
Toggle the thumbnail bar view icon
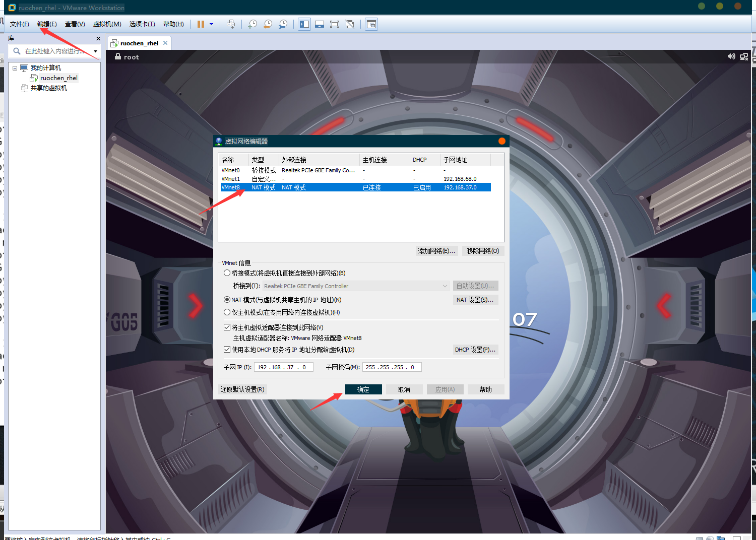pos(320,24)
